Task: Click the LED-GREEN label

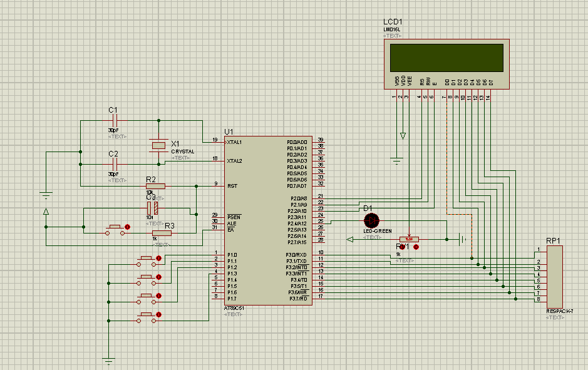Action: click(378, 231)
